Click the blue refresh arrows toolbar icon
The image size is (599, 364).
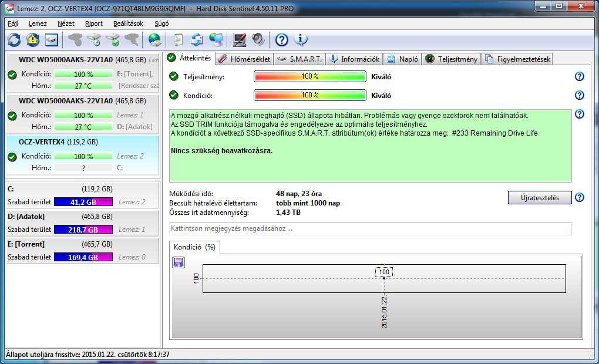point(14,40)
